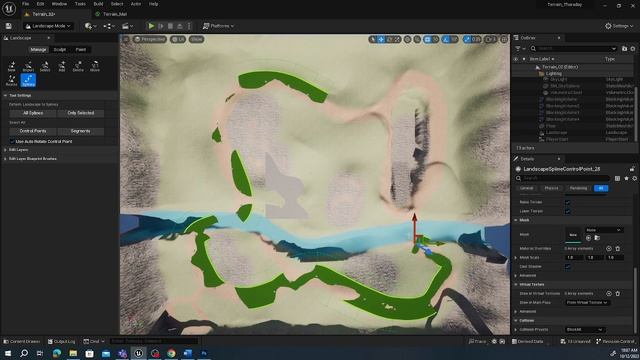Viewport: 640px width, 360px height.
Task: Select the Delete component tool
Action: [x=78, y=66]
